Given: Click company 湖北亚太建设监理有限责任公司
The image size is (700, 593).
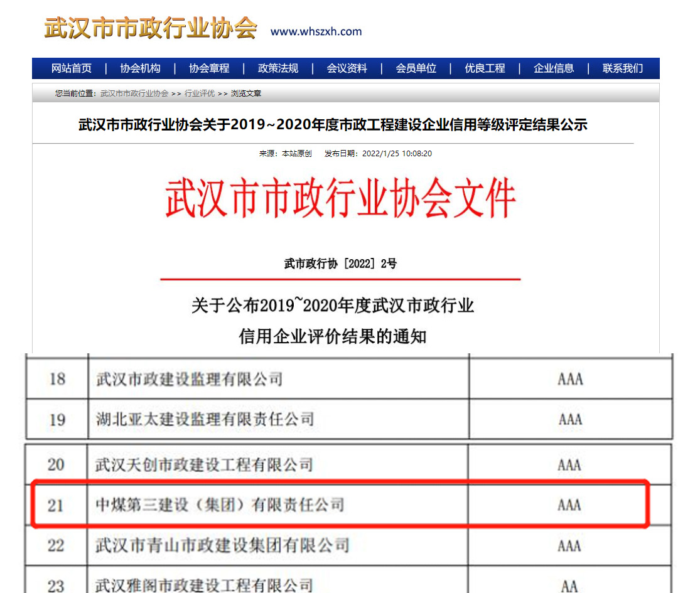Looking at the screenshot, I should 205,419.
